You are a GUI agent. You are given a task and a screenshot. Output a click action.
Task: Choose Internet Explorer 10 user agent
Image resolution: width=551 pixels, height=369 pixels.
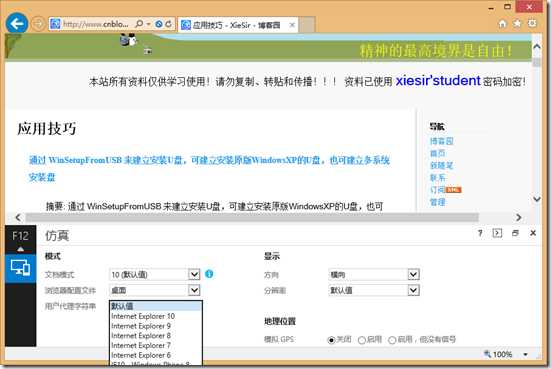(156, 316)
